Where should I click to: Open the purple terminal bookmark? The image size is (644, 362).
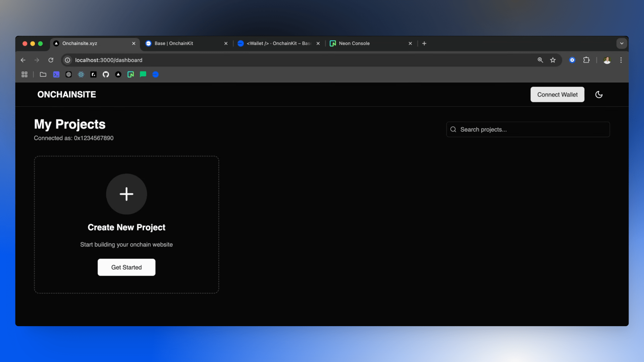[x=56, y=74]
